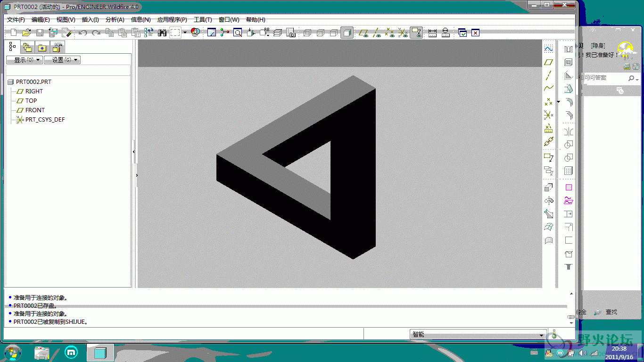Click the model tree search input field
The width and height of the screenshot is (644, 362).
point(68,70)
